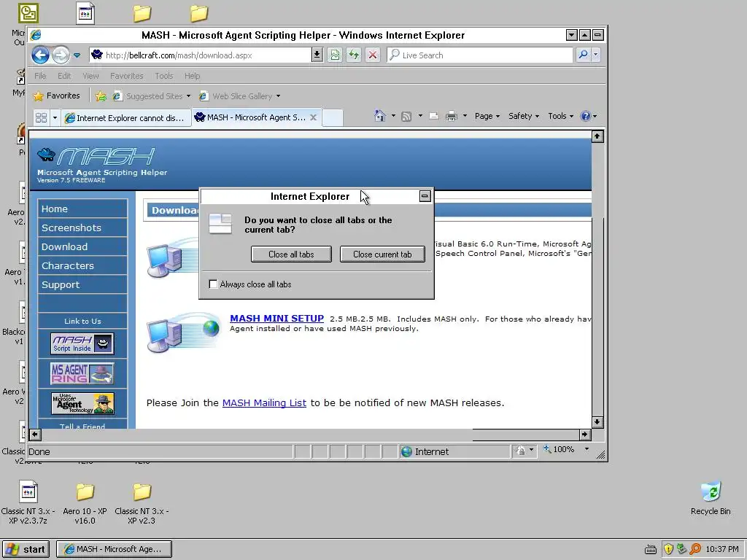Open the Help menu
747x560 pixels.
tap(193, 76)
